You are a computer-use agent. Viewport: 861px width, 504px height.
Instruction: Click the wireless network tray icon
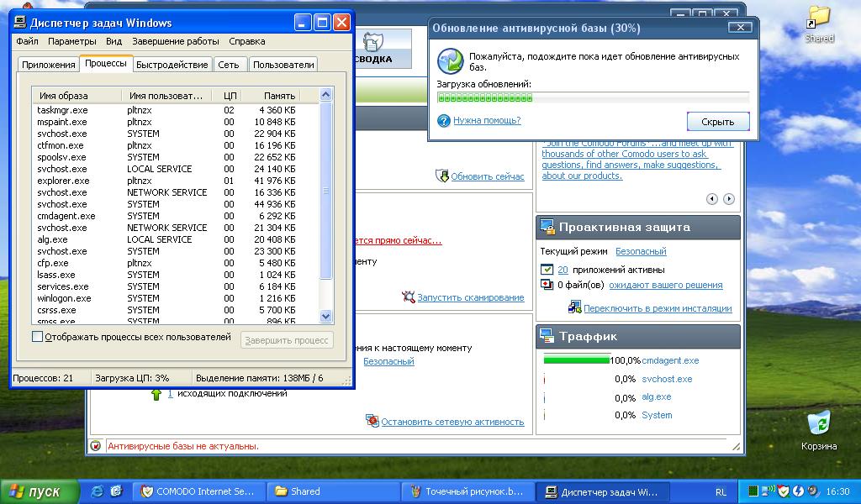pos(769,491)
